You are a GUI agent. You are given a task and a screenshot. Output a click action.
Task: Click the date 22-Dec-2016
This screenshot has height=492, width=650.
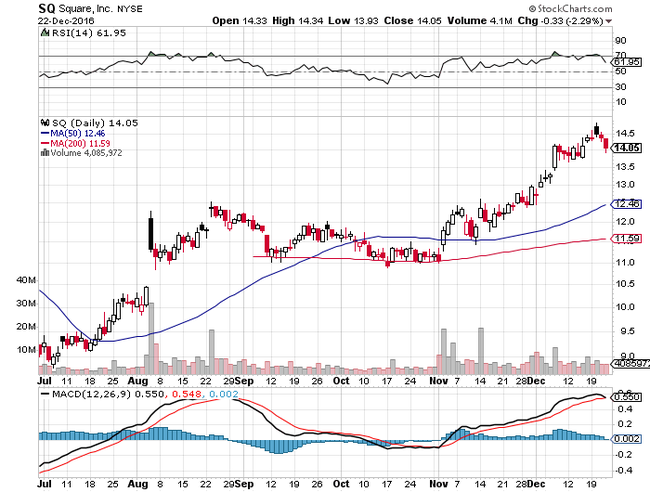coord(66,21)
